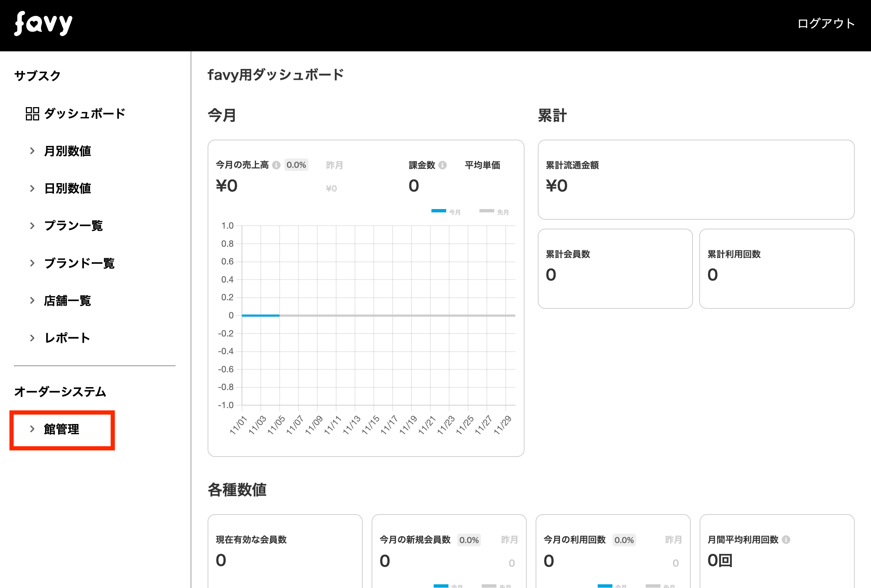Expand the 月別数値 chevron

pos(32,151)
